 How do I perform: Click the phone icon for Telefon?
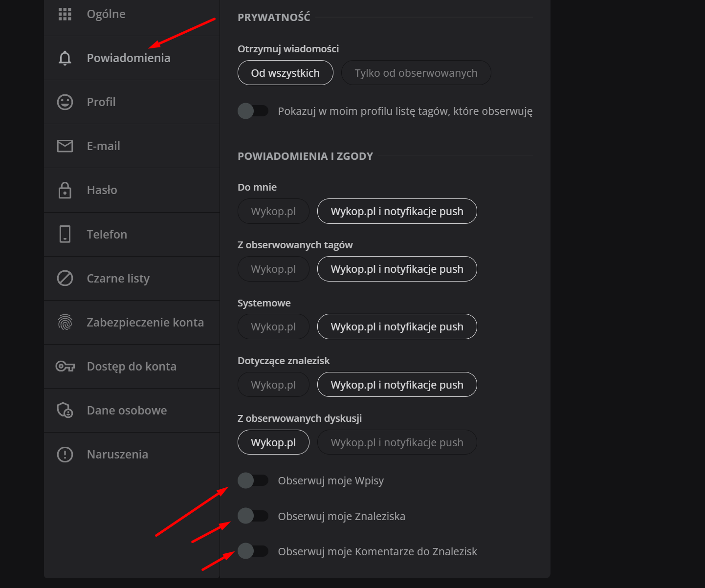click(x=65, y=234)
